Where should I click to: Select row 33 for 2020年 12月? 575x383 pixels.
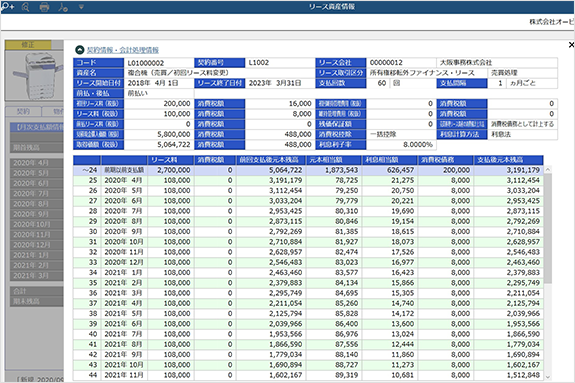(308, 262)
